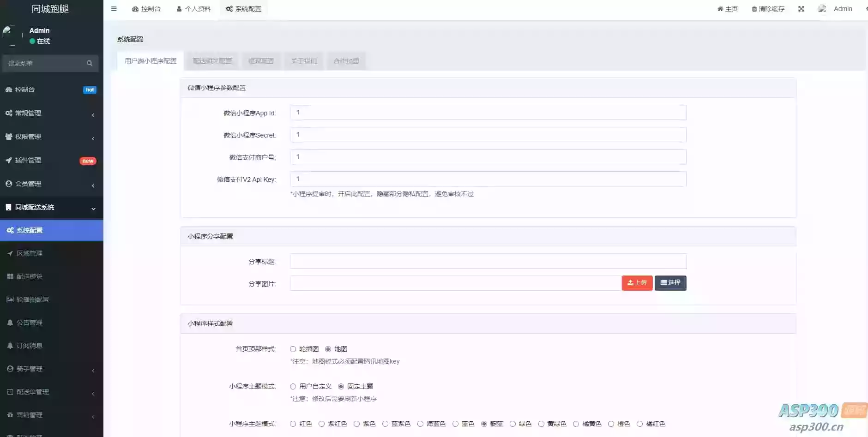The height and width of the screenshot is (437, 868).
Task: Select the 轮播图配置 image icon
Action: click(10, 299)
